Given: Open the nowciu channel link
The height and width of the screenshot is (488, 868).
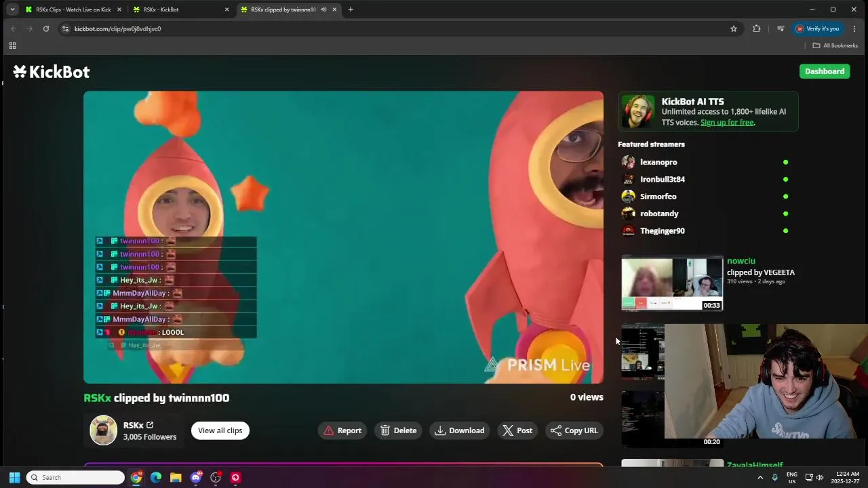Looking at the screenshot, I should (741, 261).
